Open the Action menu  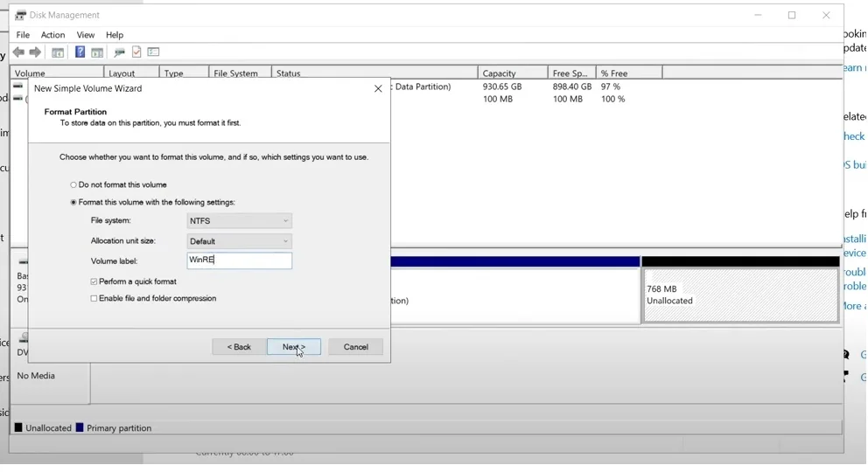pyautogui.click(x=53, y=35)
